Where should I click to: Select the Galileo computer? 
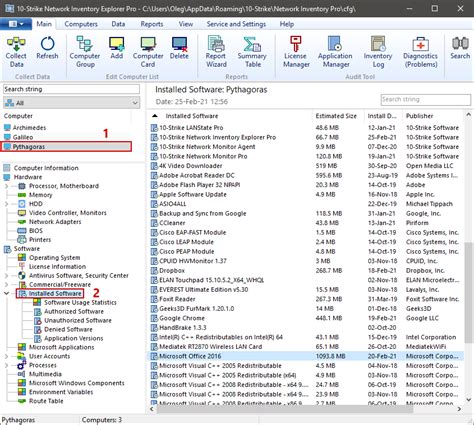click(x=23, y=137)
